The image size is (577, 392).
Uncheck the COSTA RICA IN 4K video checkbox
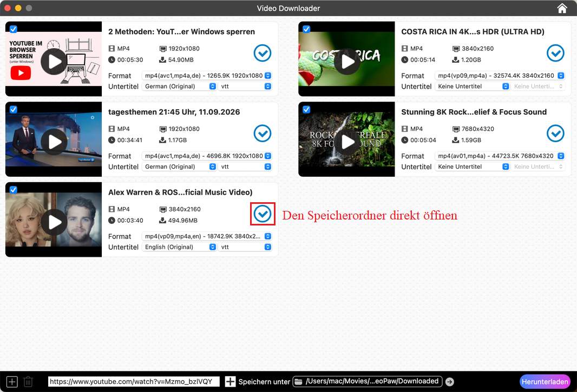(306, 29)
